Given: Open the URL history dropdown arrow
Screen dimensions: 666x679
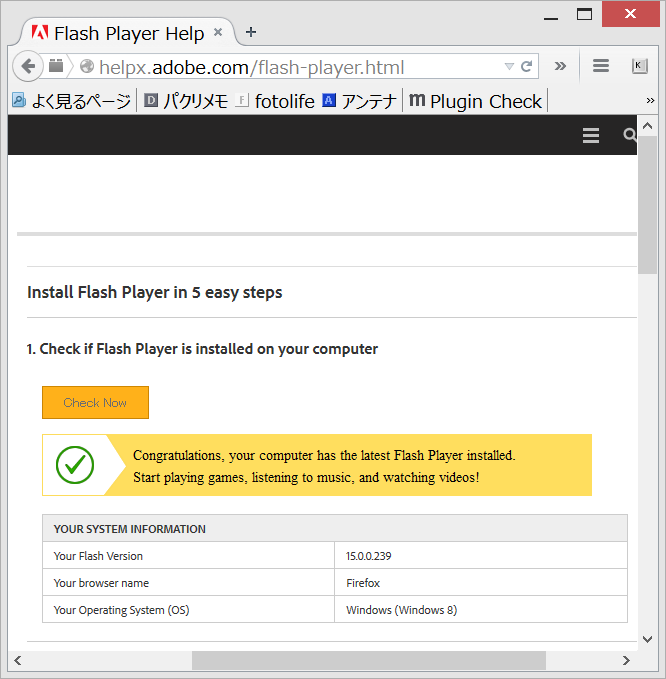Looking at the screenshot, I should point(509,66).
